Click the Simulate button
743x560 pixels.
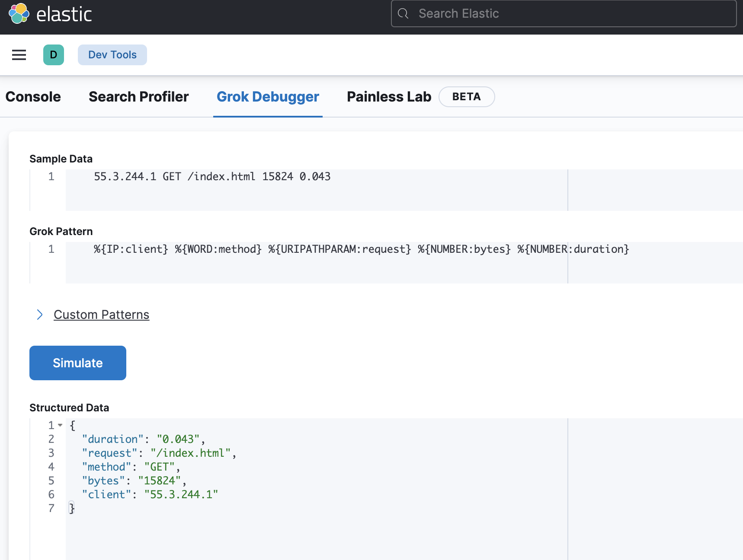pos(78,363)
